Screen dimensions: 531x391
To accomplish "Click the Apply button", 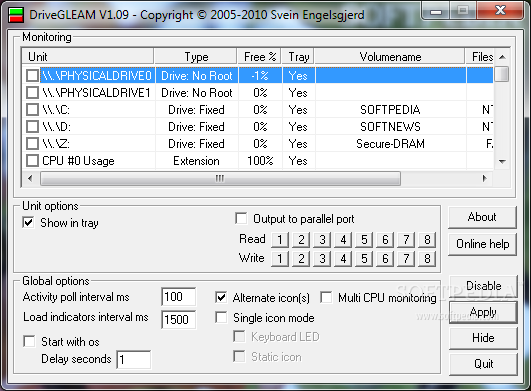I will (483, 312).
